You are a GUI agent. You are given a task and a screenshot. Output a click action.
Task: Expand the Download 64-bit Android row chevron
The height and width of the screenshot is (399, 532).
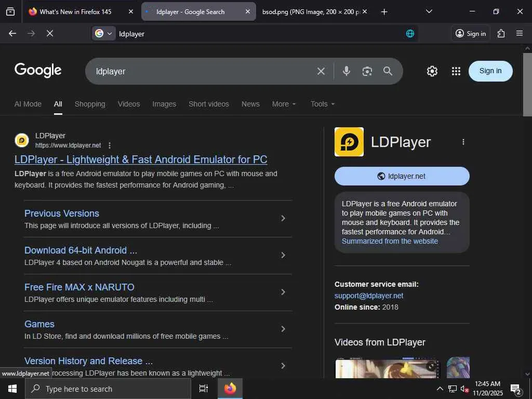point(283,256)
